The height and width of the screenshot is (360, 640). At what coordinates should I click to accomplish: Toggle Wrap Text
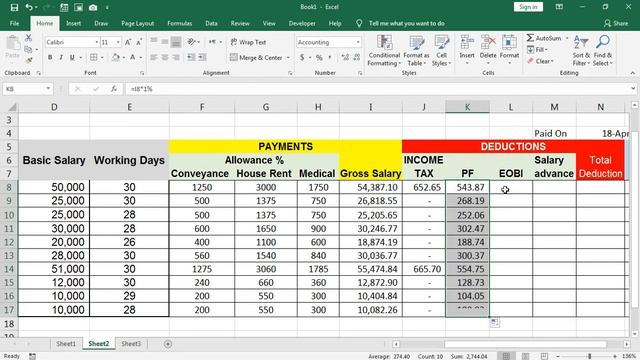tap(248, 42)
